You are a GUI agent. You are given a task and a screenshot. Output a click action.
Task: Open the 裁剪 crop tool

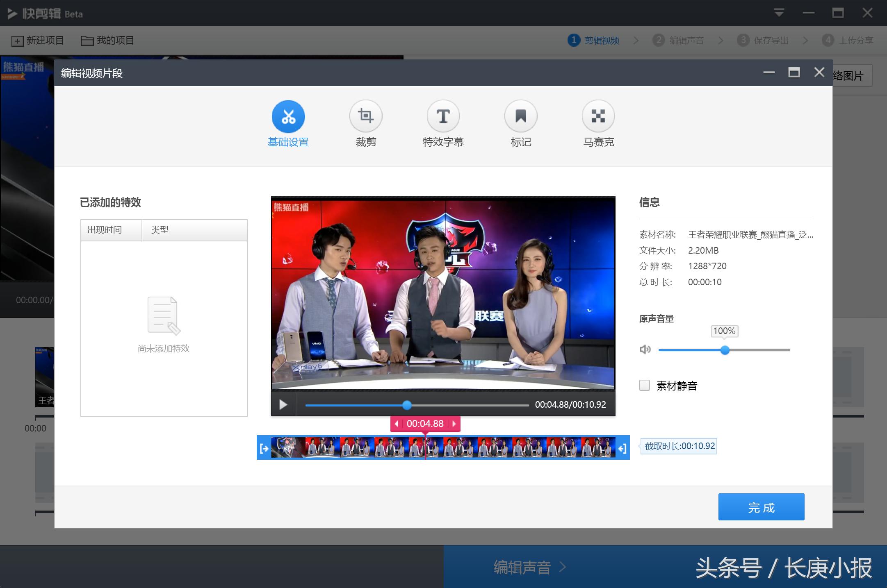coord(366,117)
